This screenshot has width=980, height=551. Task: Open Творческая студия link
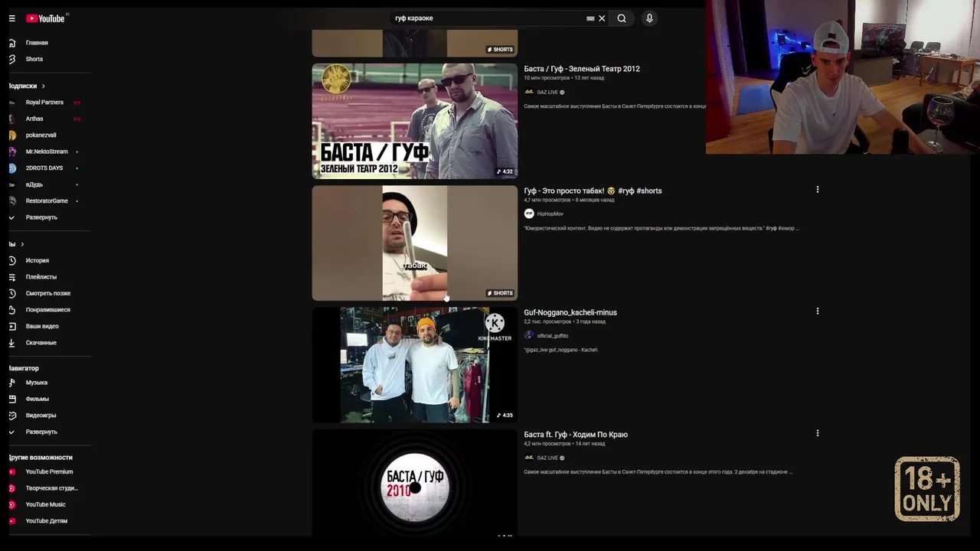pos(51,488)
